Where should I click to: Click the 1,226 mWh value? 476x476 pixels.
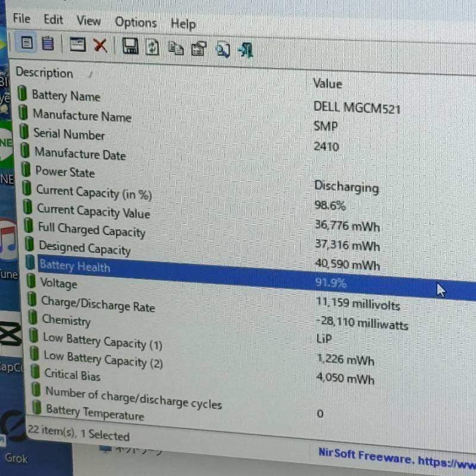point(346,359)
